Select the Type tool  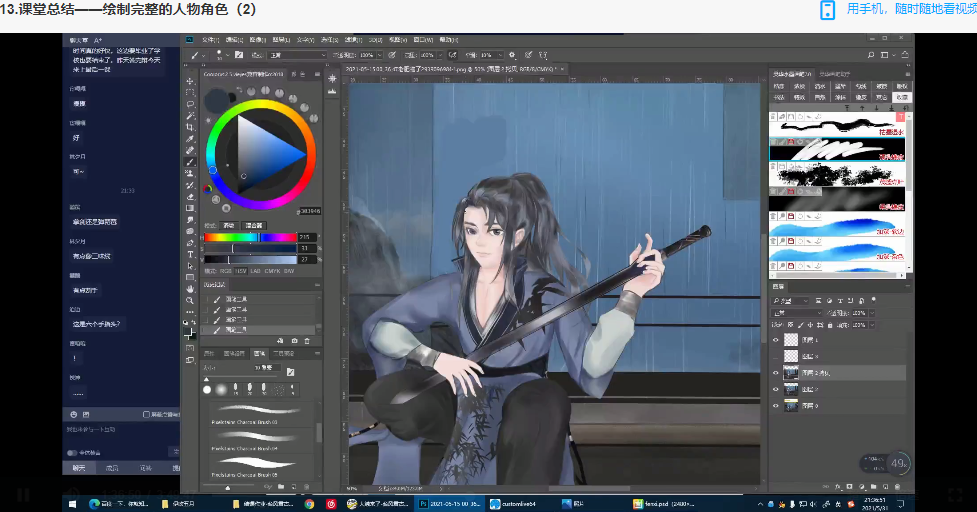coord(190,254)
